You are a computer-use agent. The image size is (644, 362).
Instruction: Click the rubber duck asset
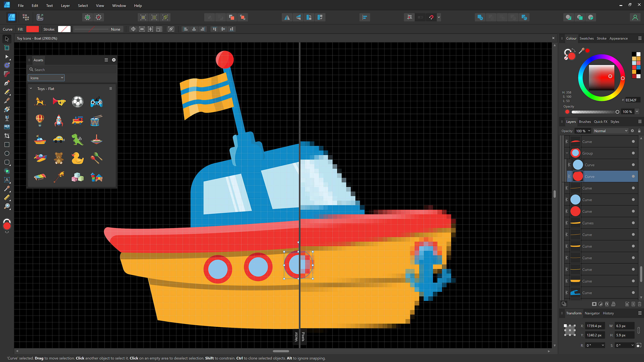coord(77,158)
